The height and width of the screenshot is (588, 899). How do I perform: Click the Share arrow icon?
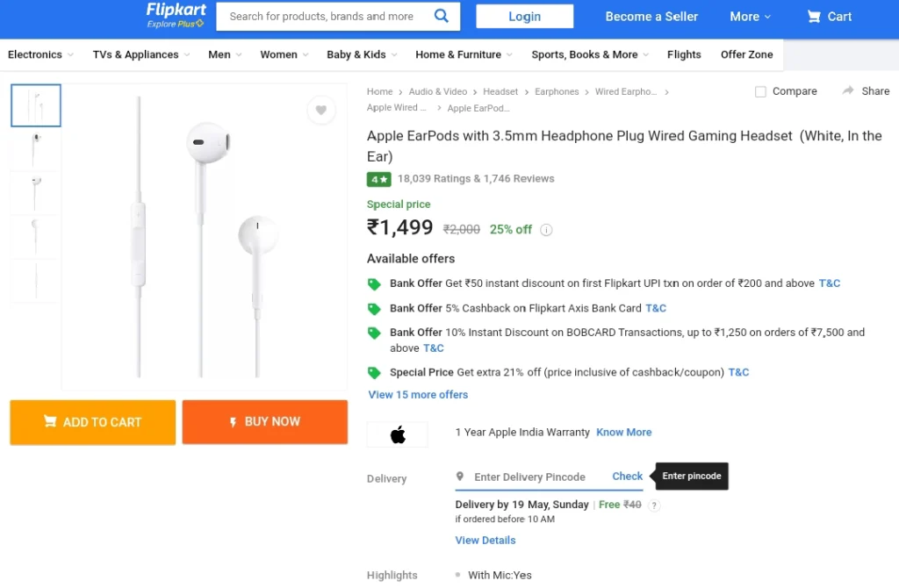848,90
